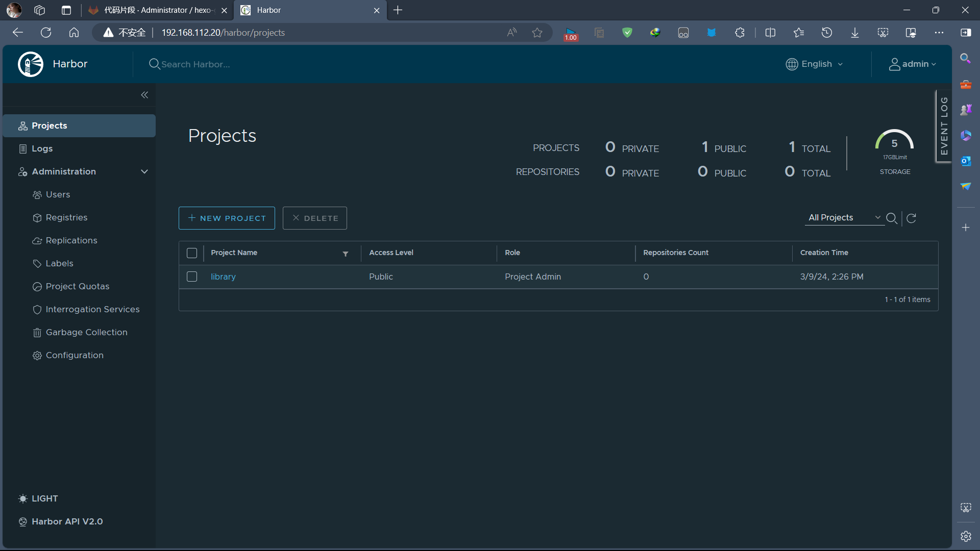Open the browser split screen icon
Image resolution: width=980 pixels, height=551 pixels.
coord(770,33)
